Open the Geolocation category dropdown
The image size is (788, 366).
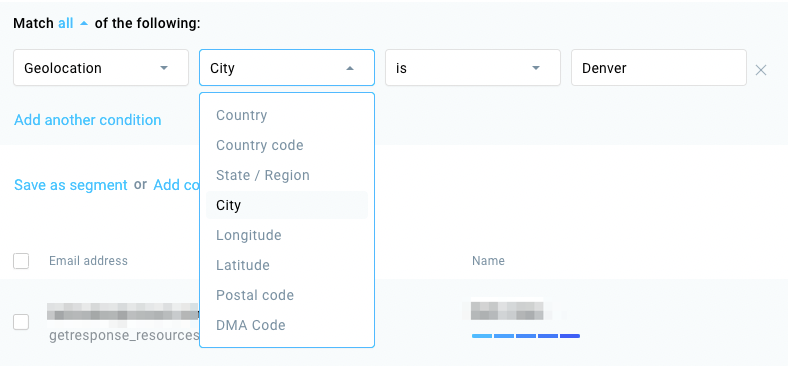pos(101,68)
